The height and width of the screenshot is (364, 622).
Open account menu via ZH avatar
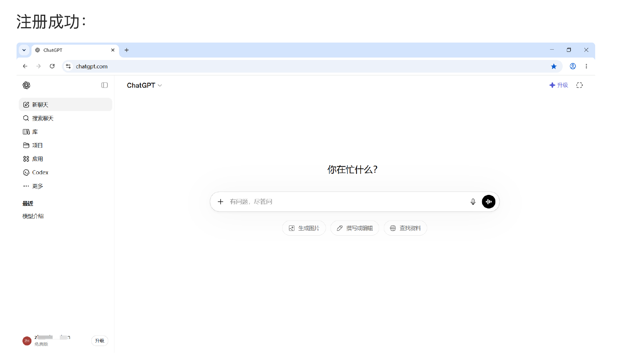(27, 341)
